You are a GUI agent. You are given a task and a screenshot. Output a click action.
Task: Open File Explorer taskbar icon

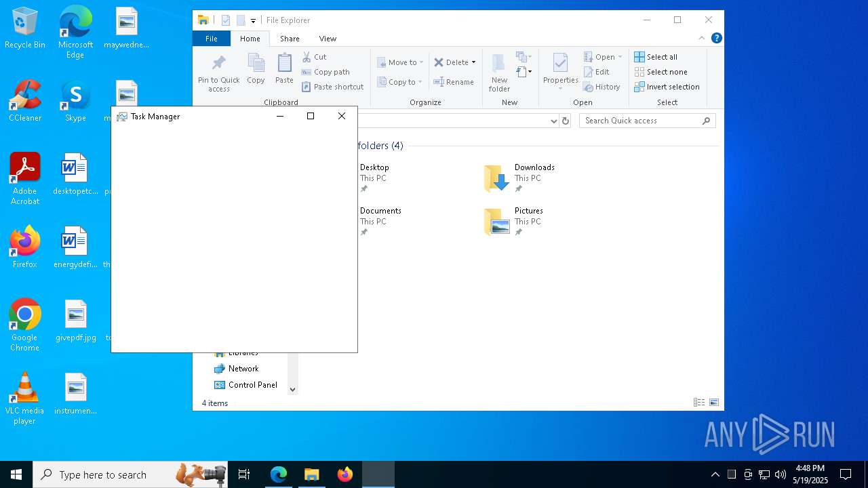(311, 474)
